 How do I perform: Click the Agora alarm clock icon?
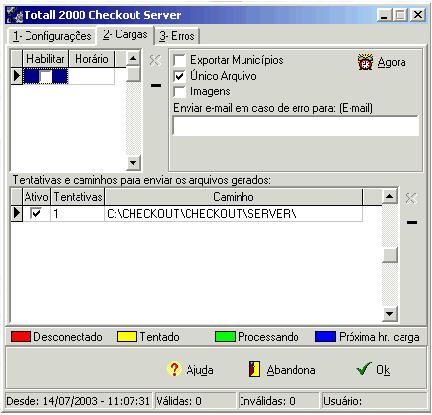365,62
